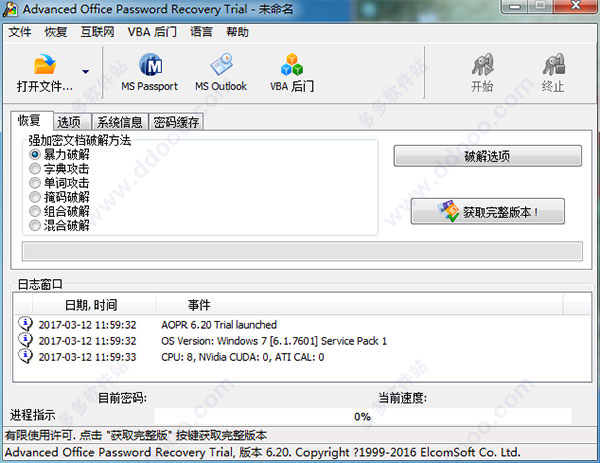Switch to the 选项 tab
The image size is (600, 463).
(x=70, y=122)
